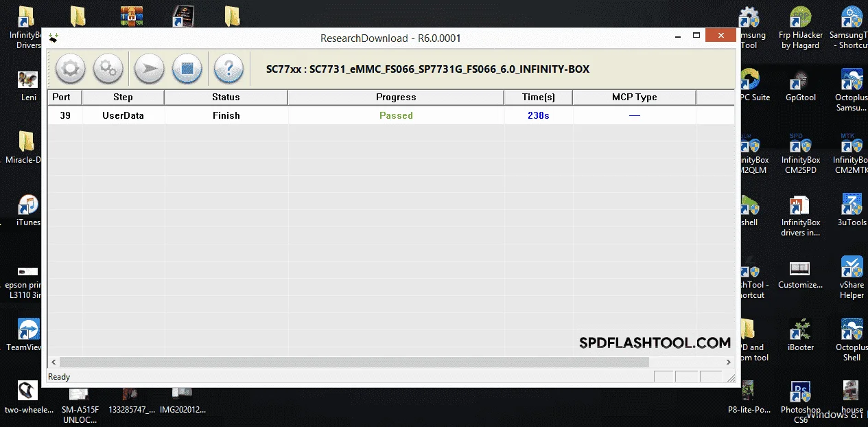Click the scrollbar right arrow
868x427 pixels.
click(729, 362)
